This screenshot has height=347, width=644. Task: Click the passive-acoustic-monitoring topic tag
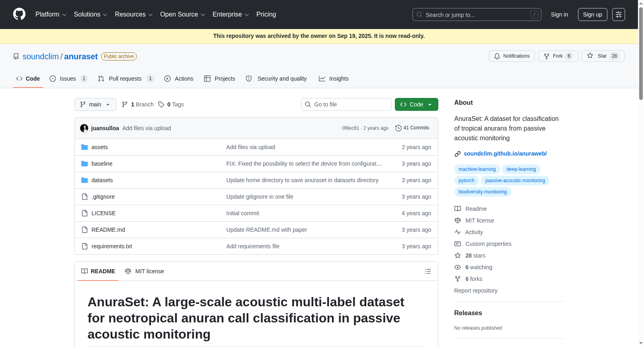pyautogui.click(x=515, y=181)
